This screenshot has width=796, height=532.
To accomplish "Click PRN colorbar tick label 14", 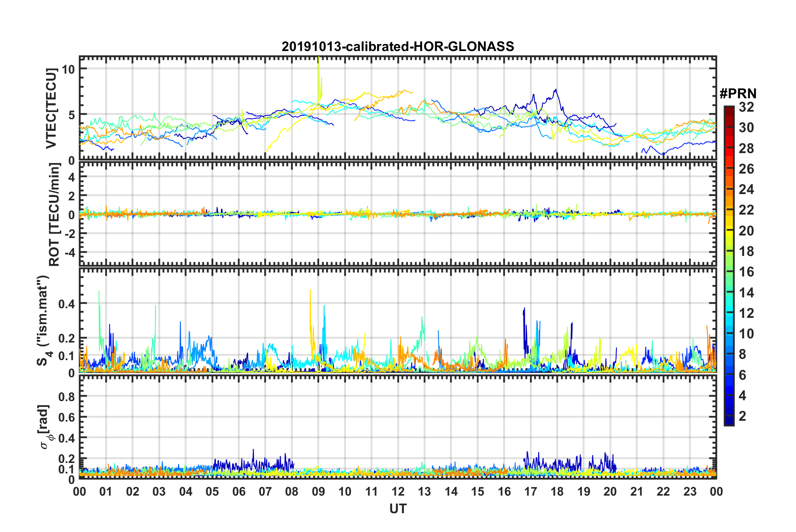I will (x=746, y=293).
